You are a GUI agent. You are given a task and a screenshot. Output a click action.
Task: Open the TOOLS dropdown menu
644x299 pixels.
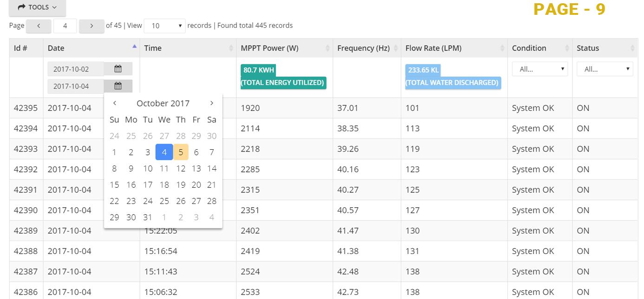(37, 7)
